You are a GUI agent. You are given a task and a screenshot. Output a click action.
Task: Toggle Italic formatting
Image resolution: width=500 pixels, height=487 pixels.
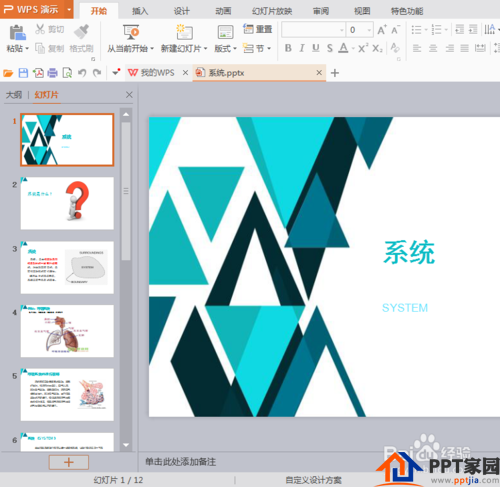(302, 48)
